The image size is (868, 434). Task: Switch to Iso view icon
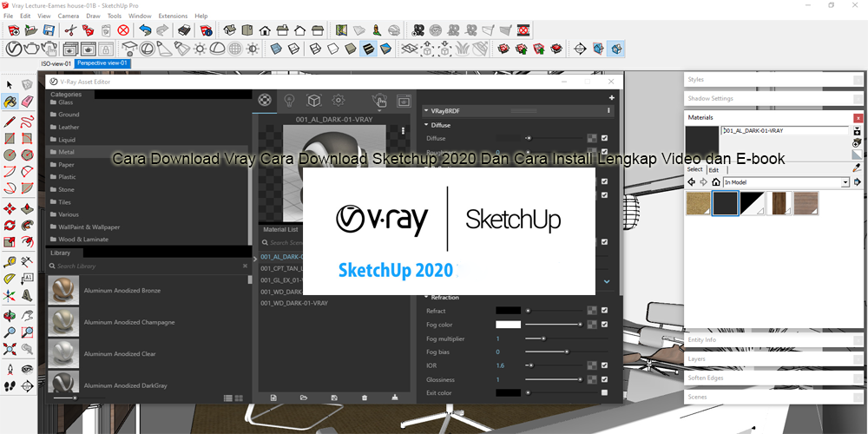coord(230,30)
